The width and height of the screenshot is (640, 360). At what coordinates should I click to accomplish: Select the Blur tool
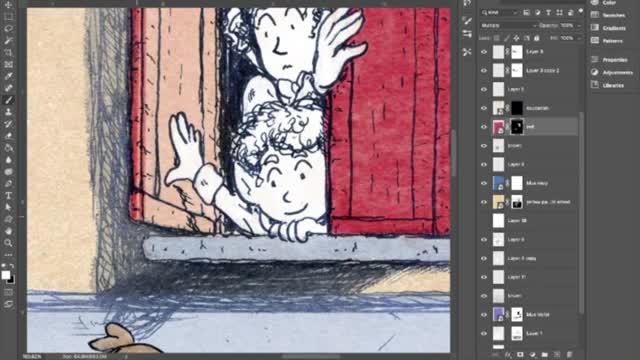8,160
